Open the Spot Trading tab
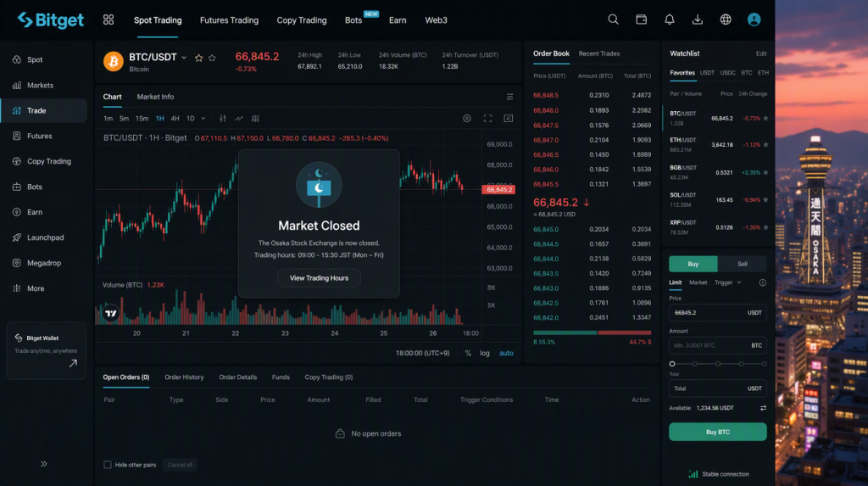The width and height of the screenshot is (868, 486). tap(158, 20)
